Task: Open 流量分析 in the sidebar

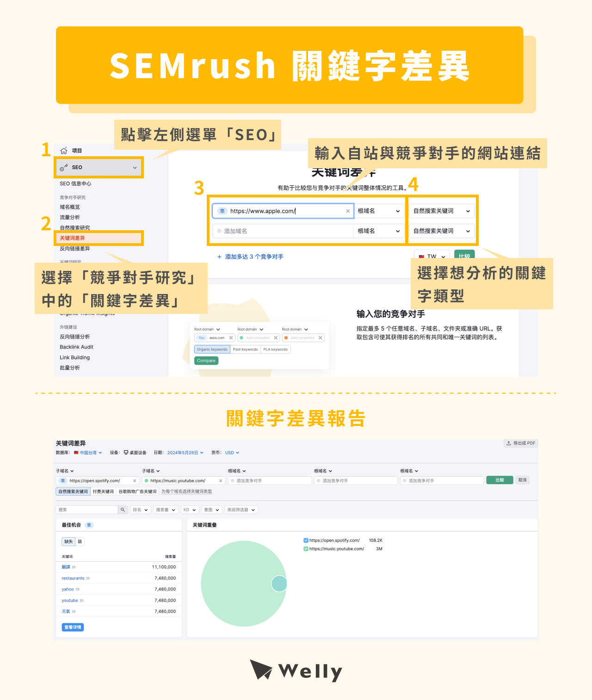Action: pos(70,217)
